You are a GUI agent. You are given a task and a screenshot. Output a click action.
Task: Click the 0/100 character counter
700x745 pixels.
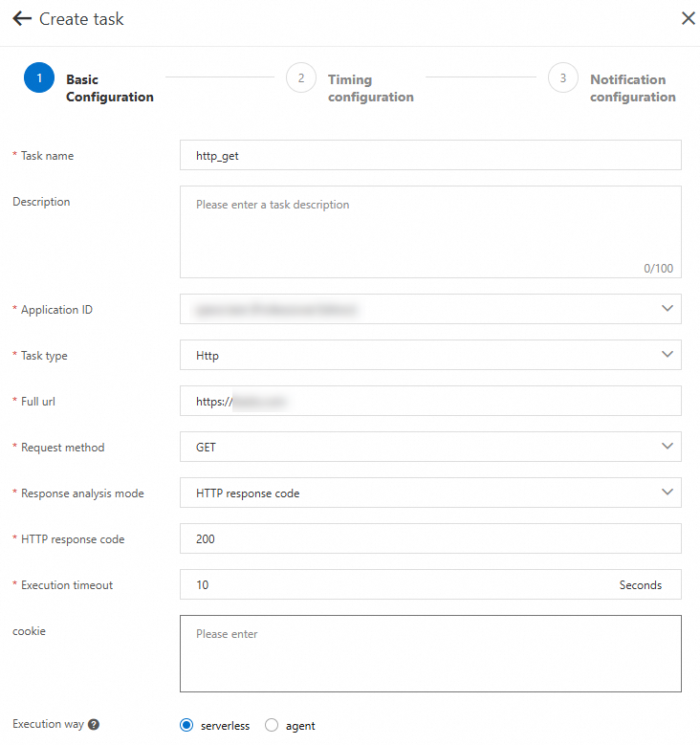click(x=658, y=269)
